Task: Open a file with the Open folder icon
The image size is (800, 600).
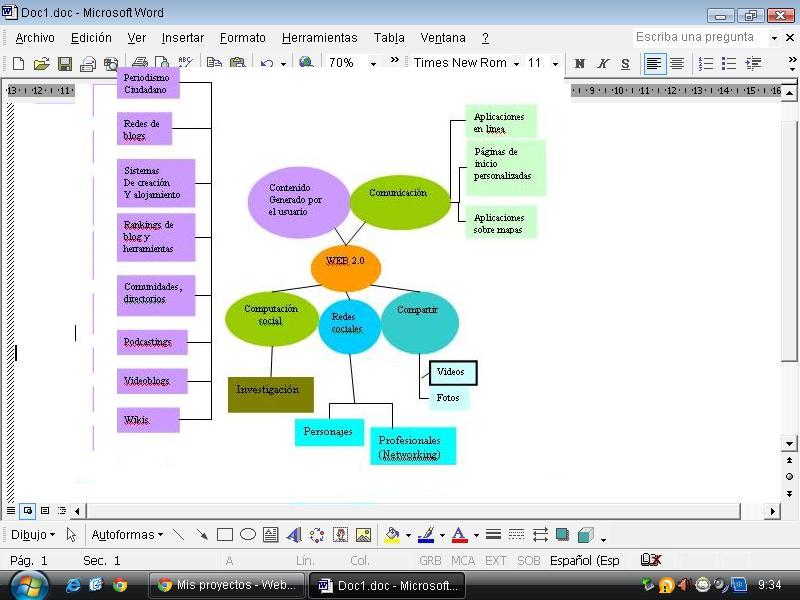Action: (x=41, y=63)
